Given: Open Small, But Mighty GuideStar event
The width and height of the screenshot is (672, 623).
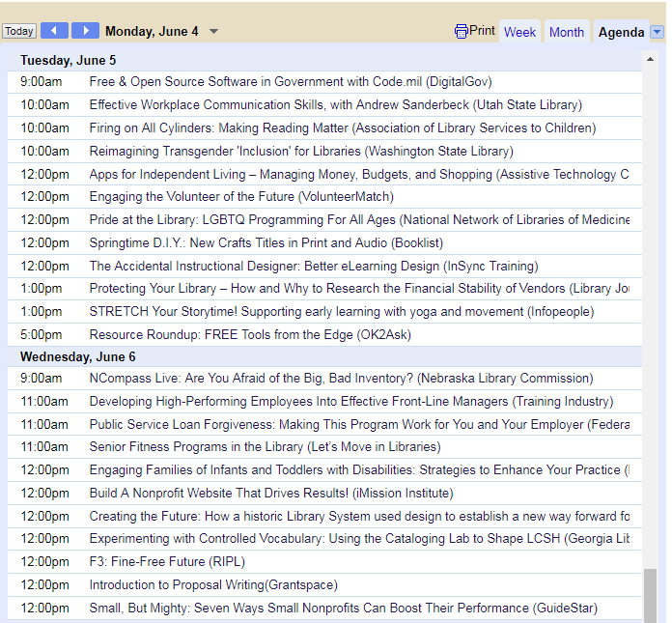Looking at the screenshot, I should coord(344,608).
